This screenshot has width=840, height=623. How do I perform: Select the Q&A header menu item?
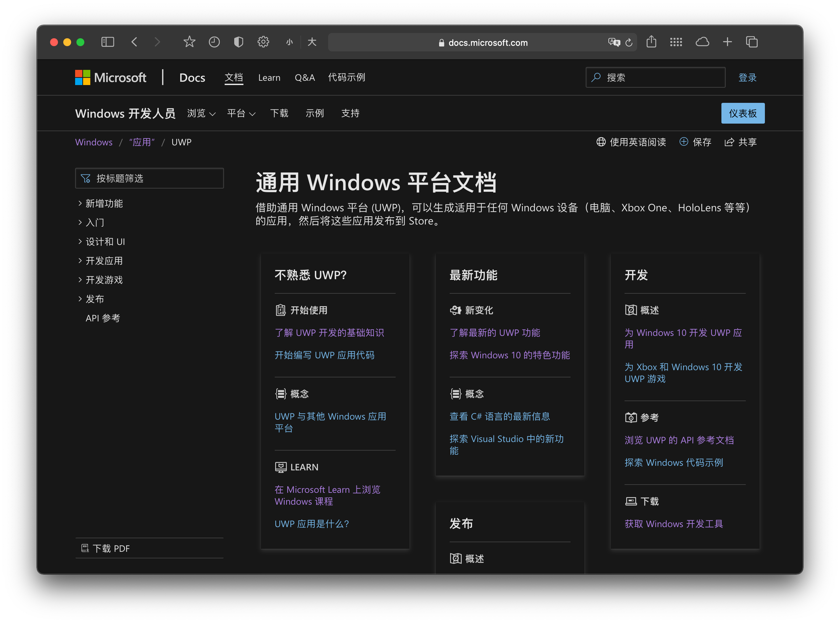(304, 78)
